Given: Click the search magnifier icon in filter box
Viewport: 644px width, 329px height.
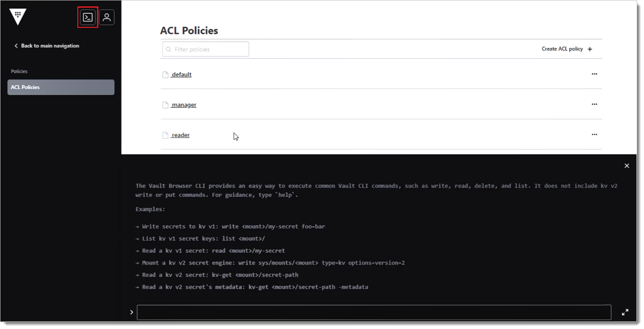Looking at the screenshot, I should coord(169,49).
